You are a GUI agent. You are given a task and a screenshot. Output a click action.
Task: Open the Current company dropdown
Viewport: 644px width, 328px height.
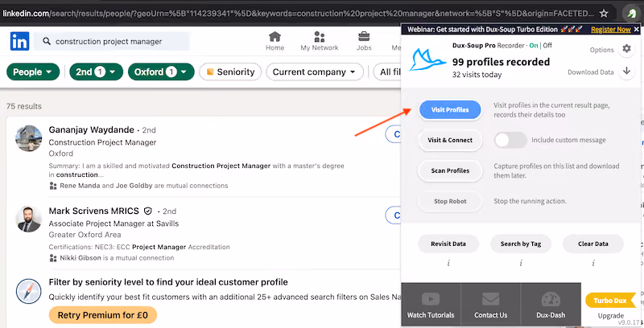[x=315, y=72]
